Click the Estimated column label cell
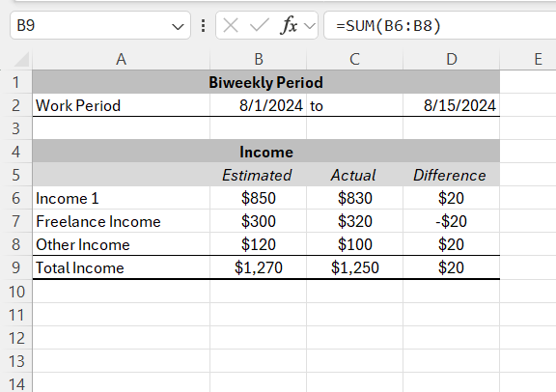This screenshot has height=392, width=556. tap(258, 175)
